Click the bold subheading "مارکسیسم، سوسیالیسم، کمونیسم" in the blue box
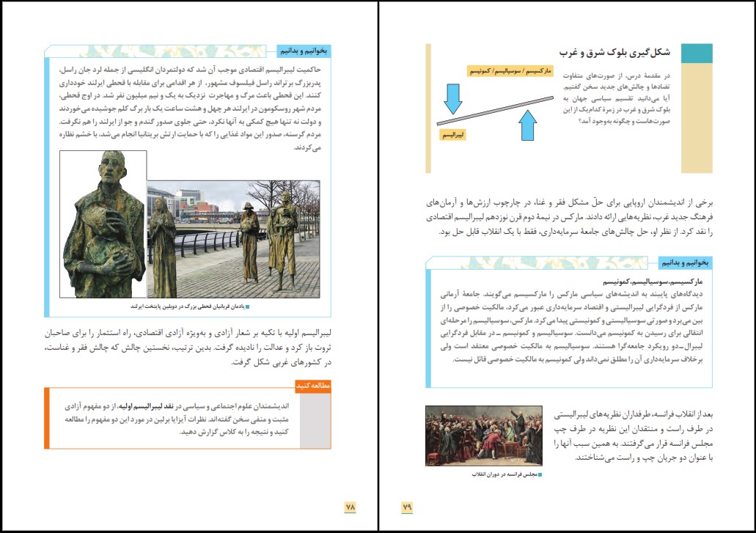Viewport: 756px width, 533px height. (x=653, y=282)
